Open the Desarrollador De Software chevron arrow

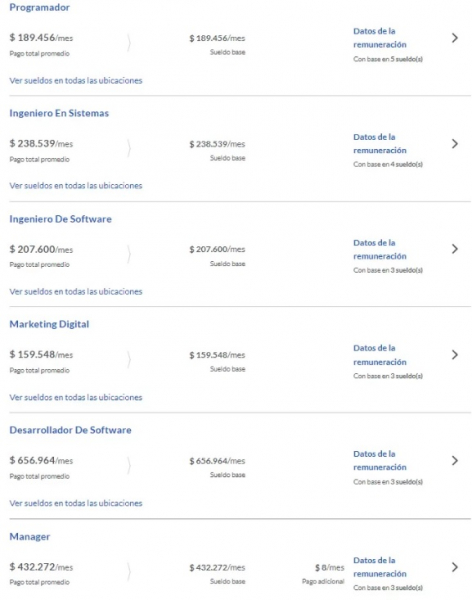coord(454,461)
